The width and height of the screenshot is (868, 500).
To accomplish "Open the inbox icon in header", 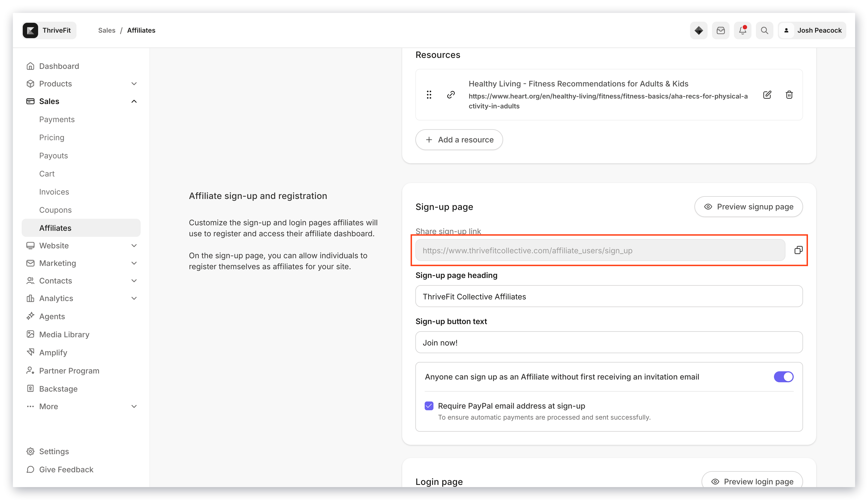I will click(x=721, y=30).
